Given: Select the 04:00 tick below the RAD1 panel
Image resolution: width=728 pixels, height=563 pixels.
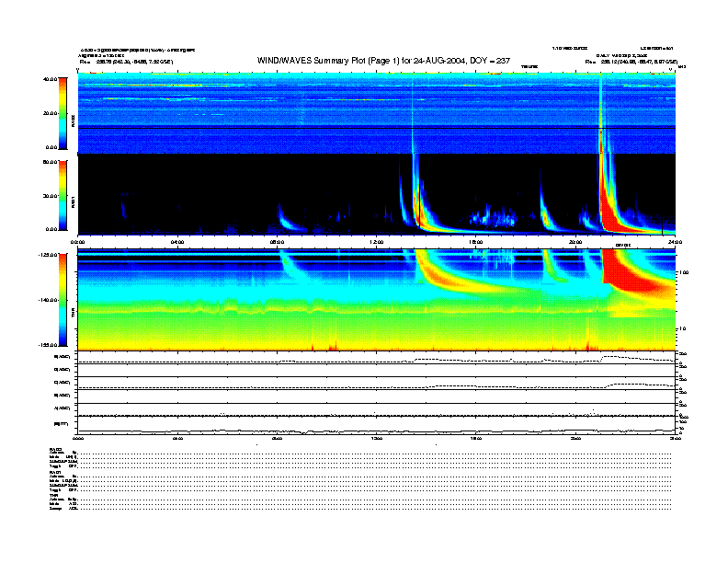Looking at the screenshot, I should click(177, 241).
